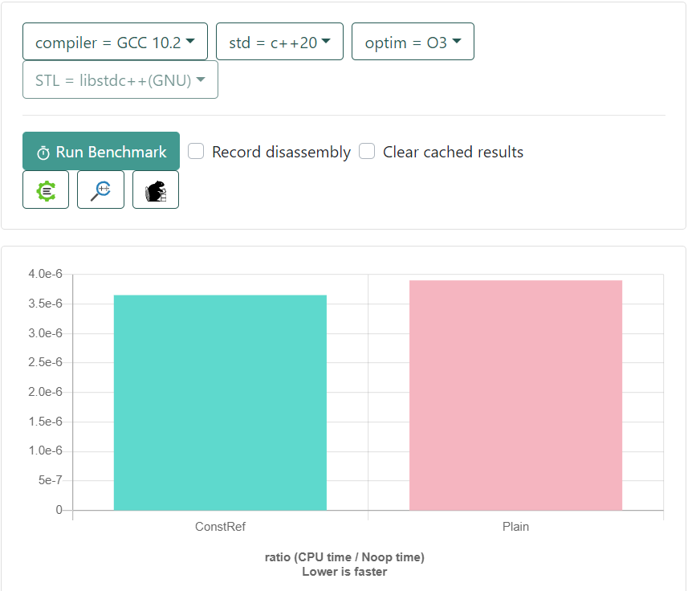The height and width of the screenshot is (591, 700).
Task: Open C++ Insights magnifier icon
Action: [x=100, y=190]
